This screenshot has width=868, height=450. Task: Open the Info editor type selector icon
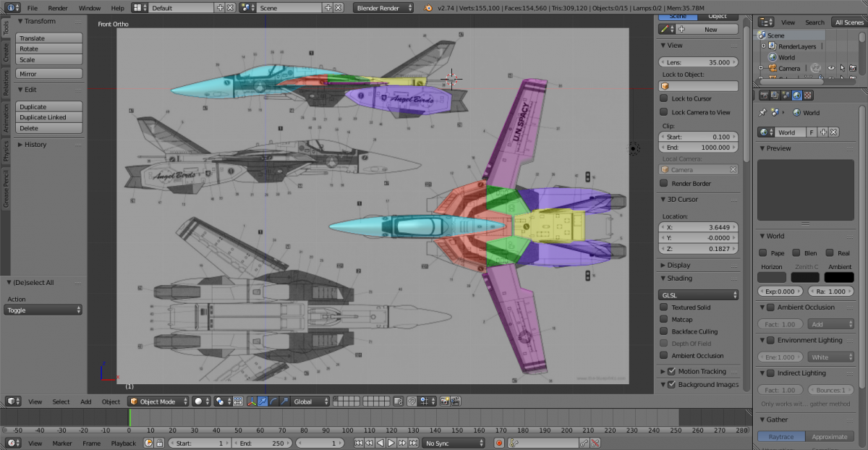click(12, 7)
